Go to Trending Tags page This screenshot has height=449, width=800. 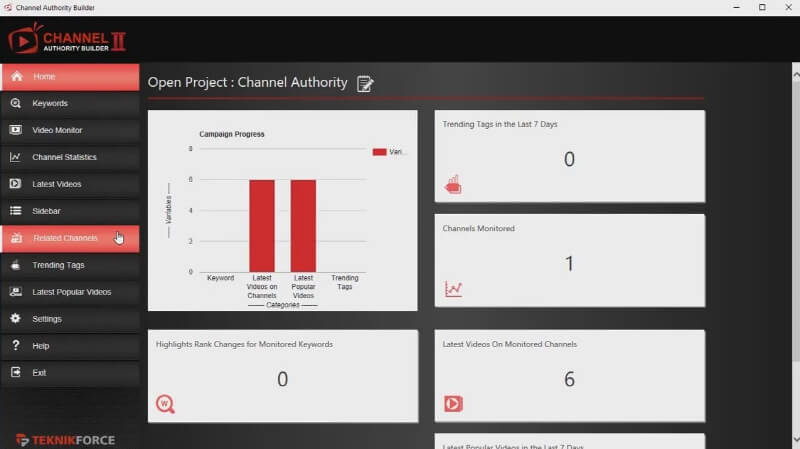70,265
